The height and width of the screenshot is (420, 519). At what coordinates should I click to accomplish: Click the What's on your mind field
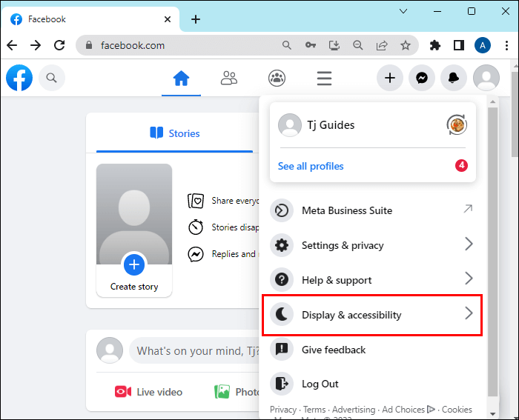pyautogui.click(x=194, y=350)
